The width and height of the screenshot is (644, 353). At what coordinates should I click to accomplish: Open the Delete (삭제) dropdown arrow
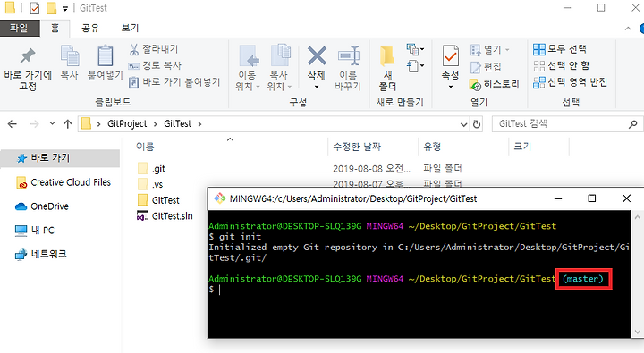tap(317, 87)
